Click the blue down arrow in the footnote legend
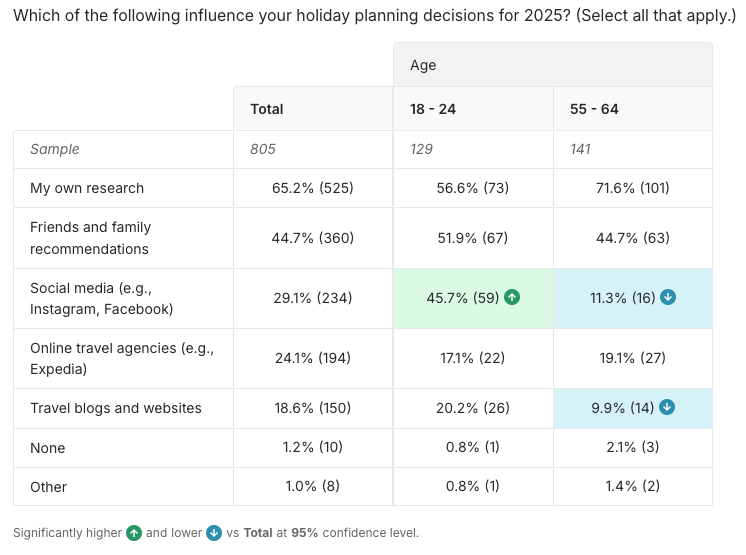The height and width of the screenshot is (555, 746). click(x=214, y=533)
